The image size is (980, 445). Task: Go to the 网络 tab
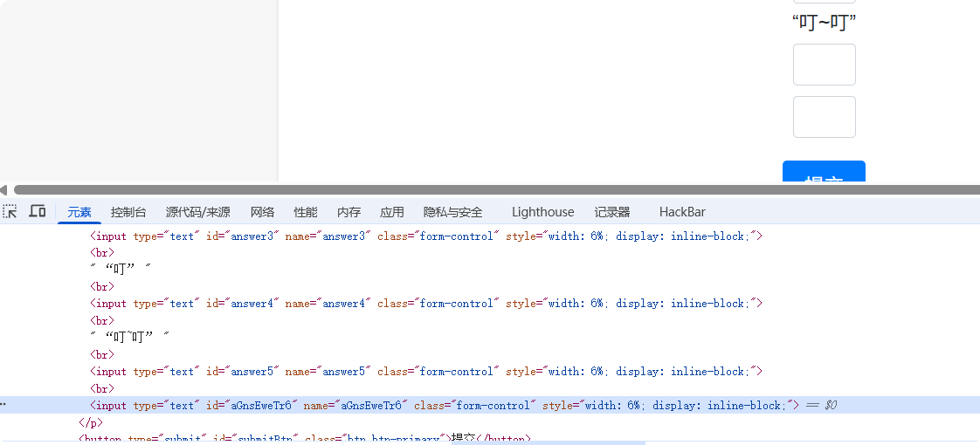click(x=262, y=212)
